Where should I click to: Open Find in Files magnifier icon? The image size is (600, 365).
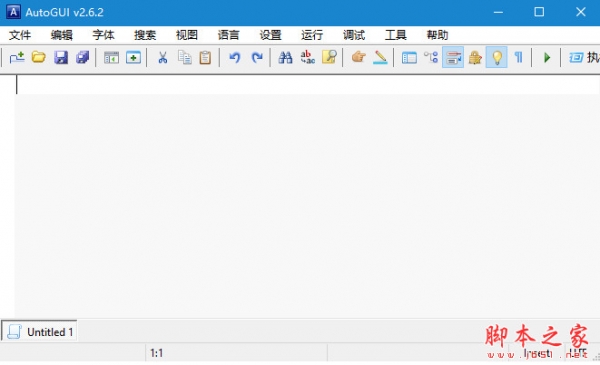coord(329,57)
